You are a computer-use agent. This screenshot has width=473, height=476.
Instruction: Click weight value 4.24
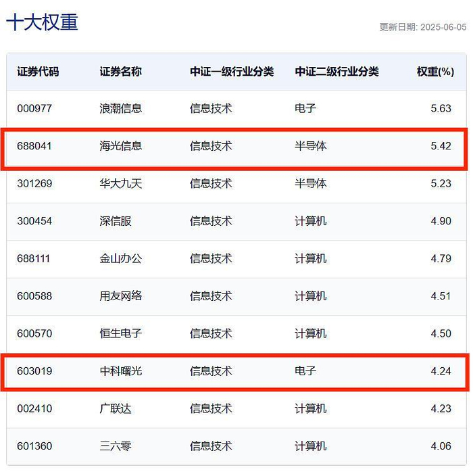click(x=441, y=371)
